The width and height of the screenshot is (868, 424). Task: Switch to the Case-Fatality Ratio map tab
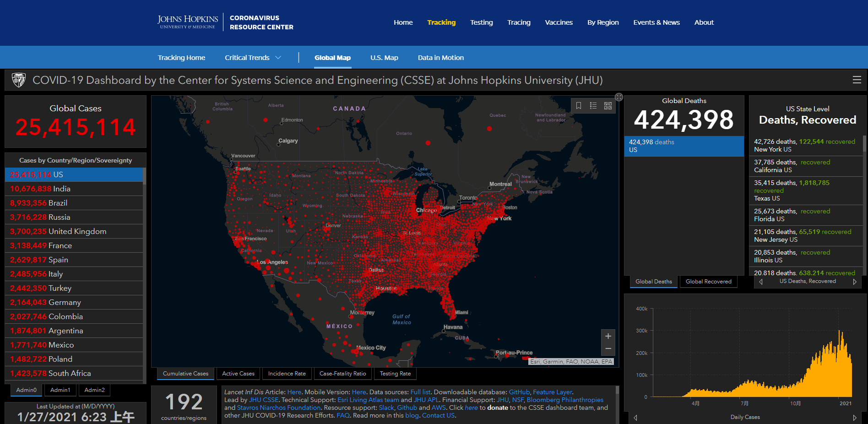click(x=342, y=374)
